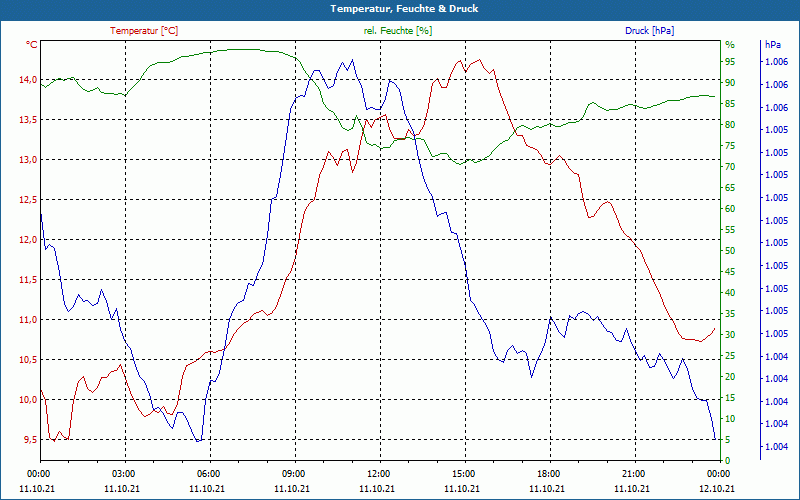800x500 pixels.
Task: Click the green '65' humidity axis value
Action: (x=730, y=188)
